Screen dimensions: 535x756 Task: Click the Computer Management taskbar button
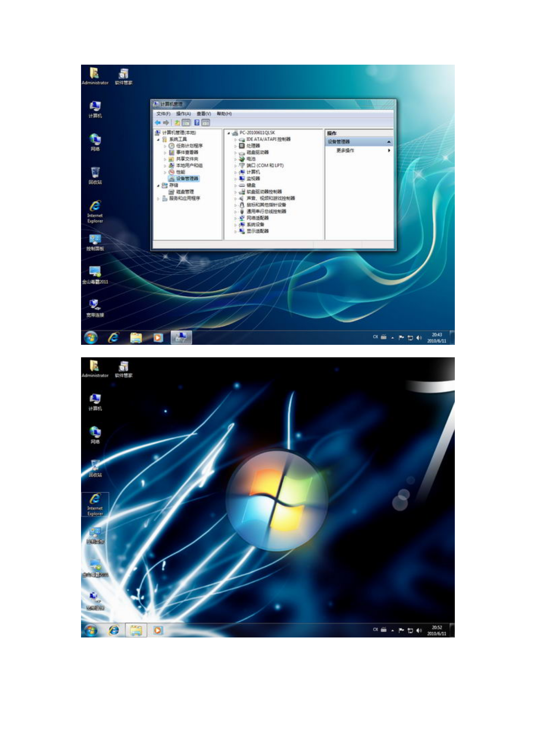point(181,337)
